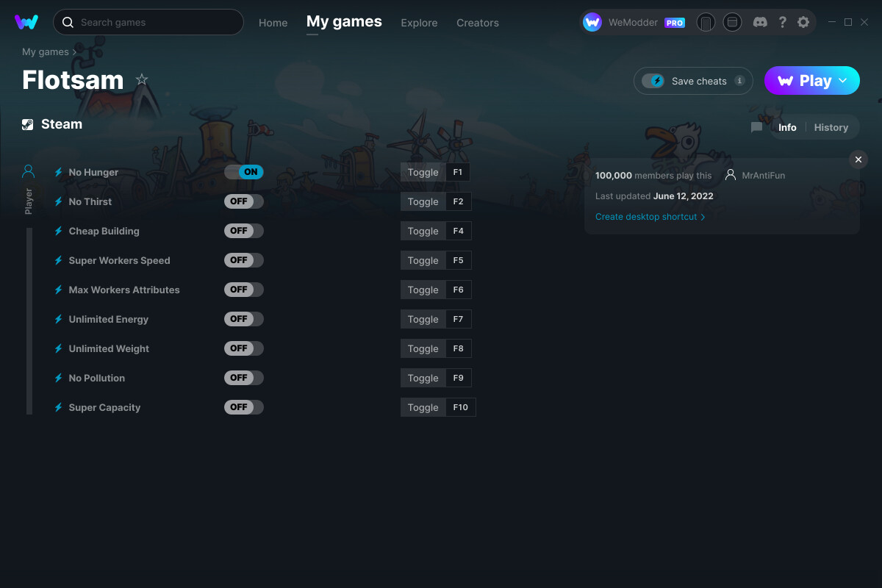Click Toggle button for F4 hotkey

(x=423, y=231)
